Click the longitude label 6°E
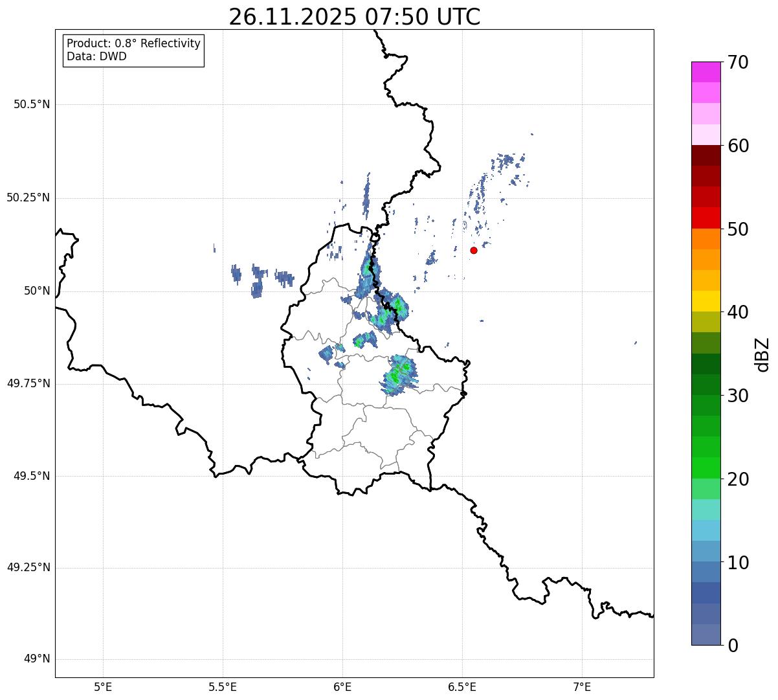The image size is (778, 700). click(342, 686)
